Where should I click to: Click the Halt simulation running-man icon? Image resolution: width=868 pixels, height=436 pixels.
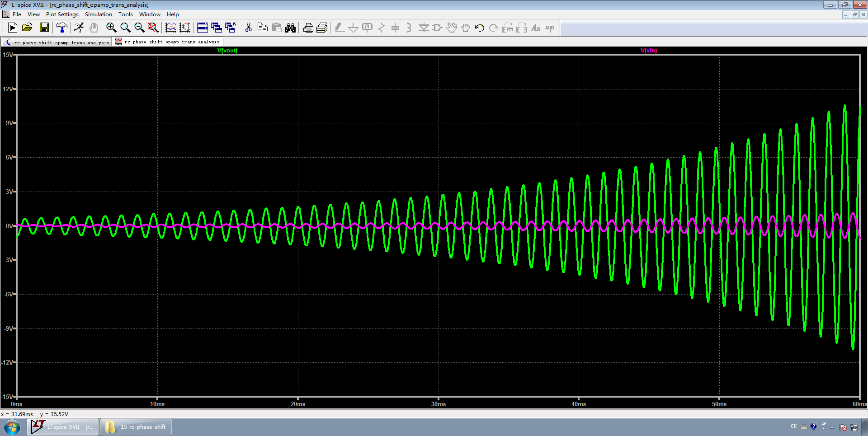pos(79,28)
